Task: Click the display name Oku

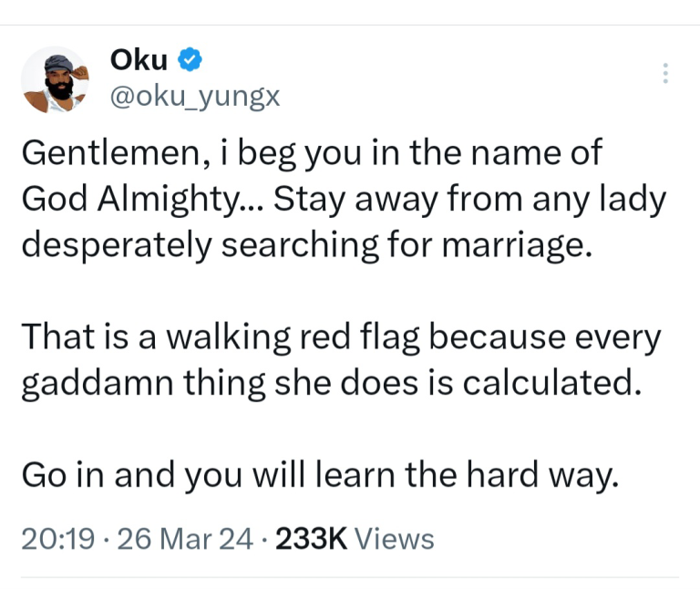Action: (x=139, y=61)
